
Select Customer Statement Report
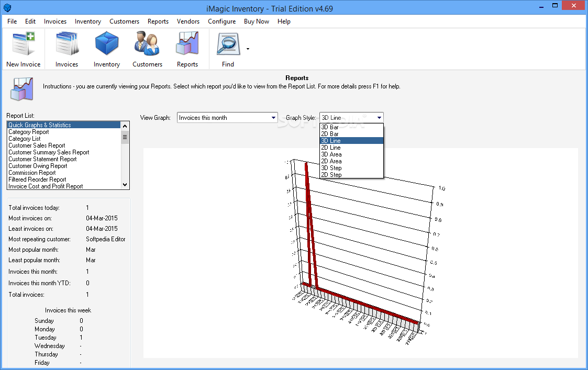64,159
